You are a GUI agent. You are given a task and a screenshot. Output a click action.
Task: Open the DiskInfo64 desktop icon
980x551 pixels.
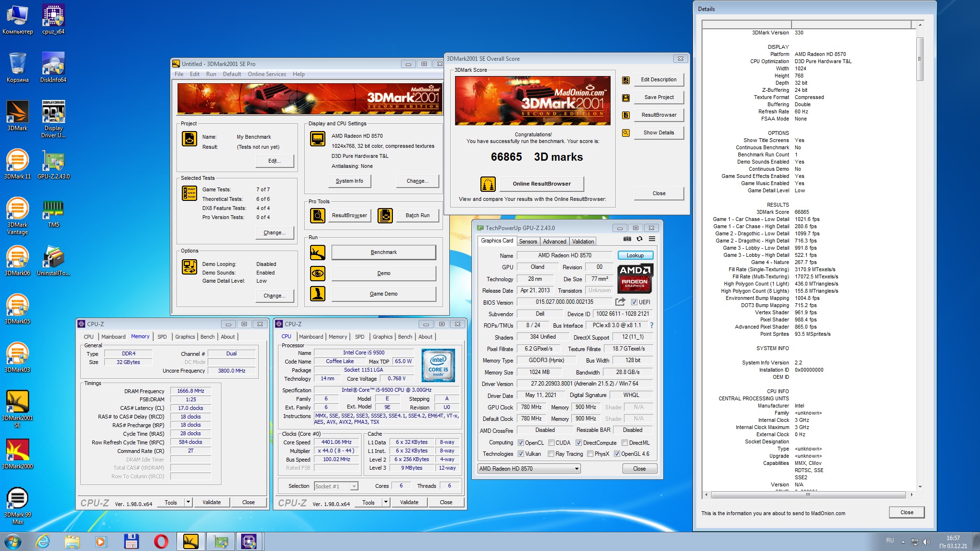tap(53, 67)
